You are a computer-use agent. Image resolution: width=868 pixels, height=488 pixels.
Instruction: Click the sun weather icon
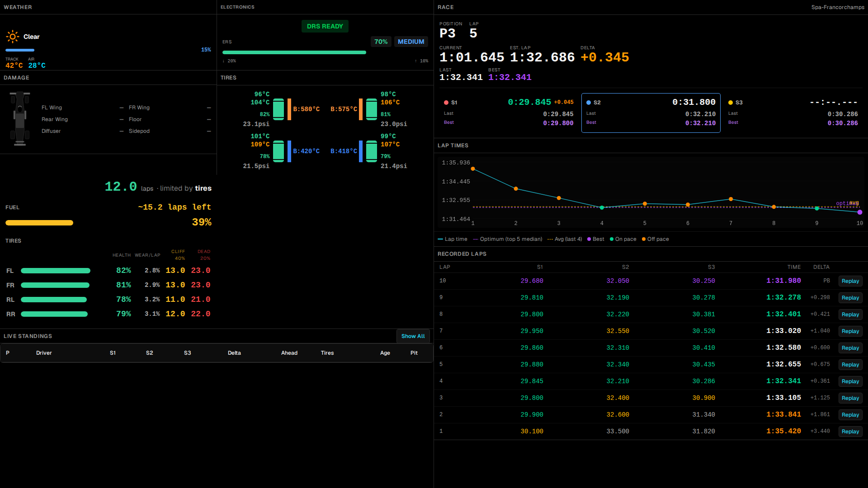tap(12, 37)
